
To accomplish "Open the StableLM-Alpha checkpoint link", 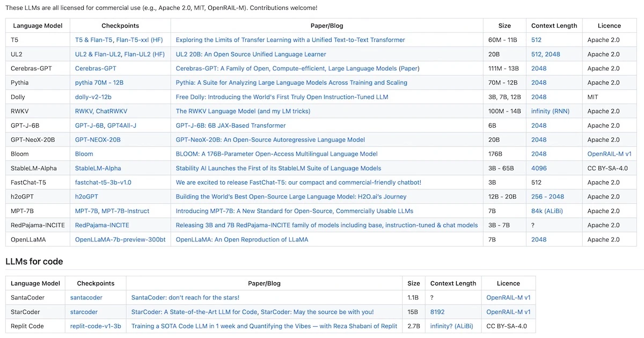I will [x=98, y=168].
